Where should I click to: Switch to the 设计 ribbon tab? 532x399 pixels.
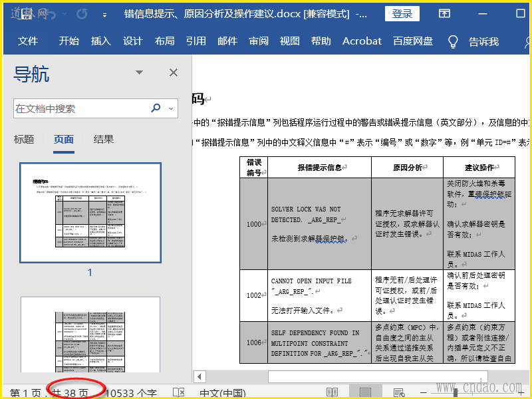[132, 41]
